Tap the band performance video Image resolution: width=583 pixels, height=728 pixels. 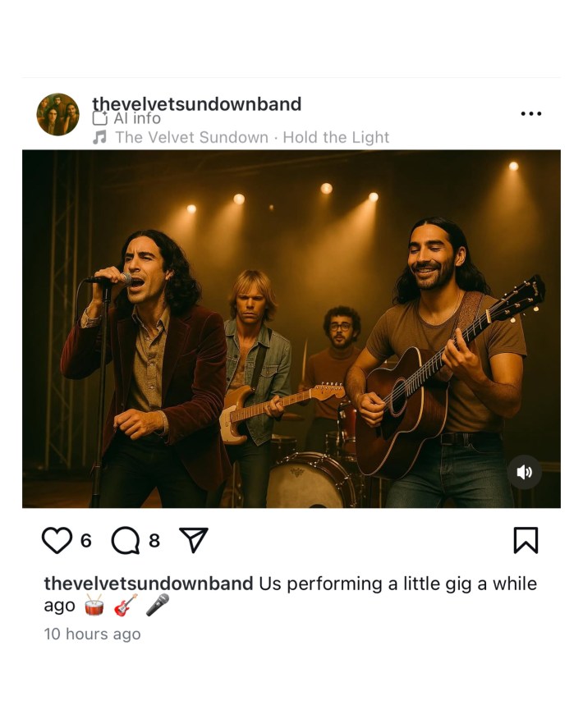pos(291,329)
